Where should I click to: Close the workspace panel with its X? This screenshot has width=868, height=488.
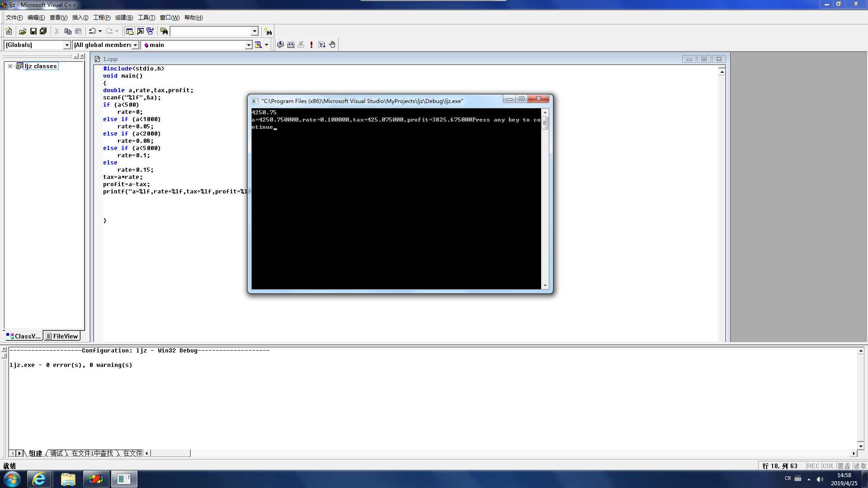pyautogui.click(x=82, y=56)
